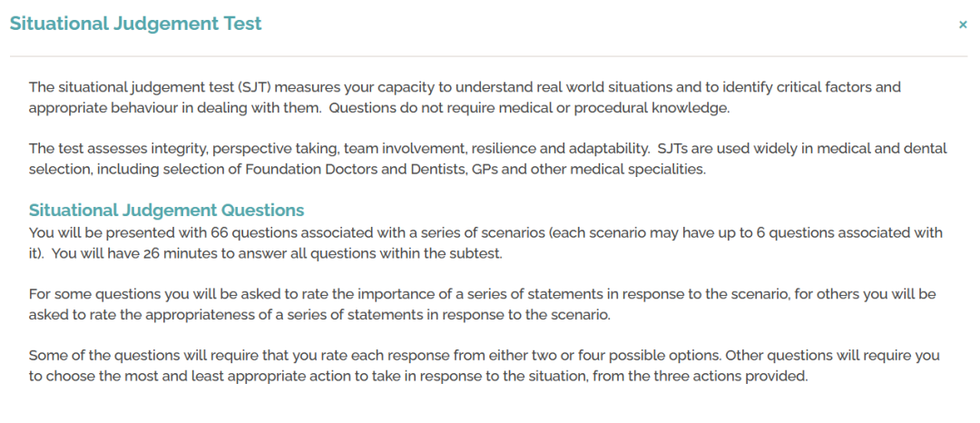980x423 pixels.
Task: Click the paragraph starting "The situational judgement test (SJT)"
Action: (465, 97)
